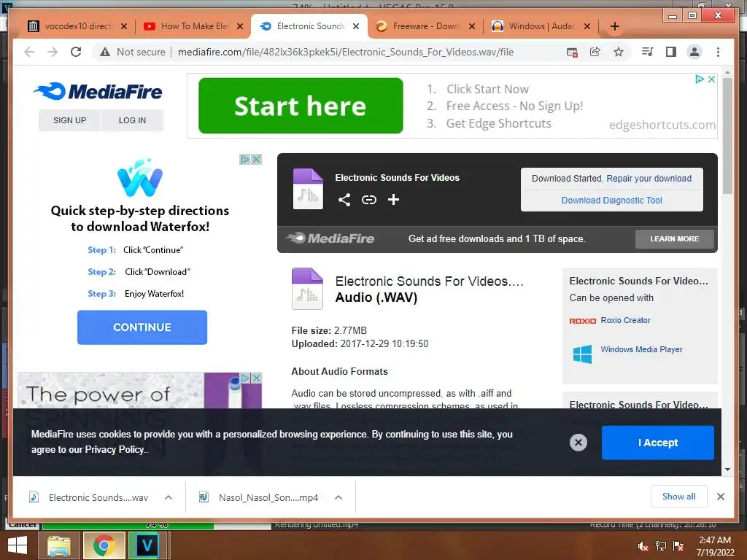The image size is (747, 560).
Task: Open a new tab with the plus button
Action: click(614, 26)
